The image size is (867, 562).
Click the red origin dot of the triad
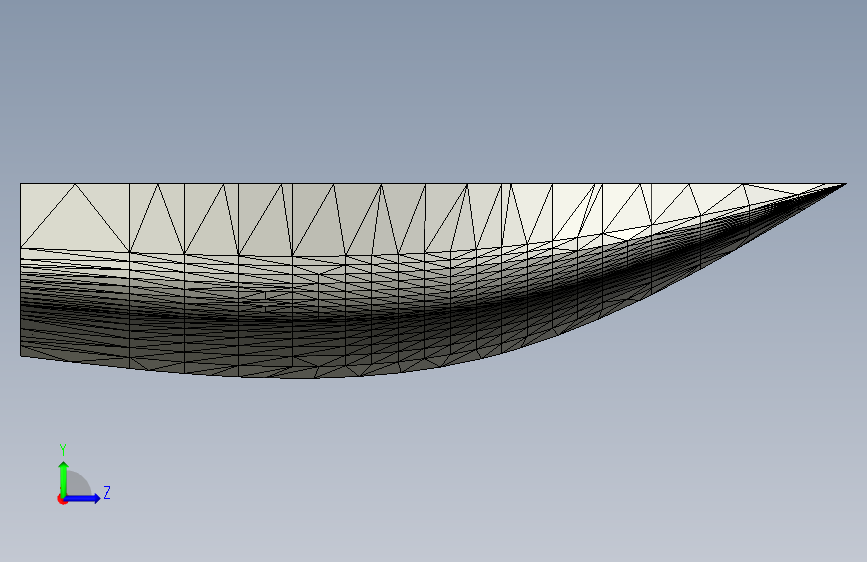click(62, 499)
